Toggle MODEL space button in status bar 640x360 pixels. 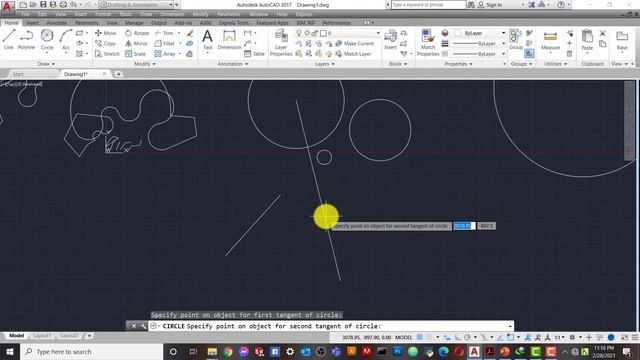[404, 337]
